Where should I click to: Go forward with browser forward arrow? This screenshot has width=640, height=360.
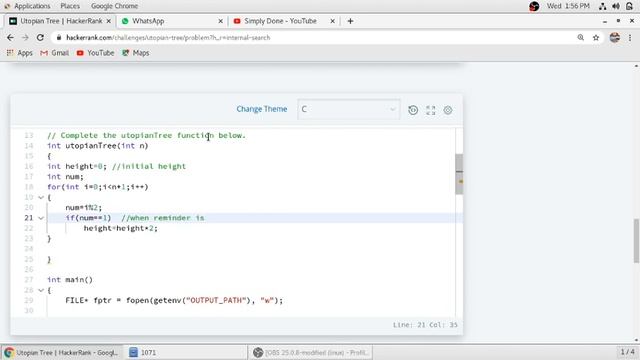(x=25, y=38)
